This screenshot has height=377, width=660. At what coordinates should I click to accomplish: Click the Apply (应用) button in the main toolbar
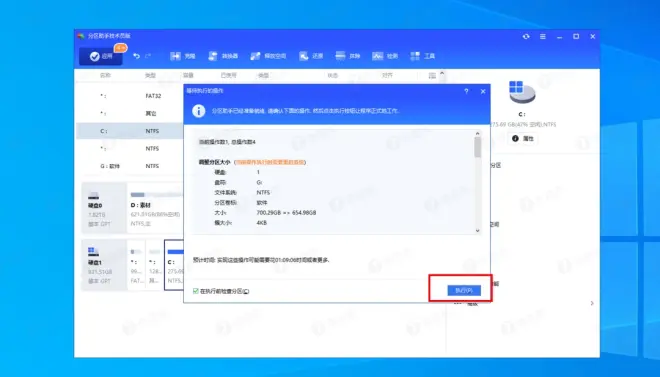pos(101,56)
